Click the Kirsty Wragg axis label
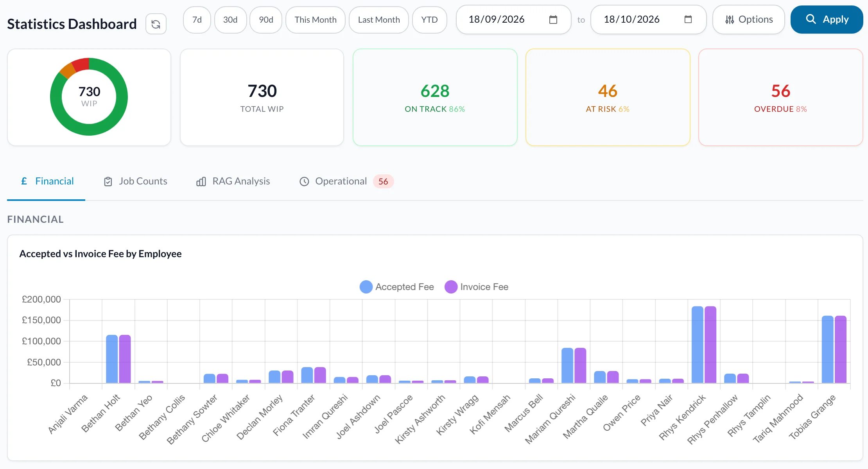 [457, 415]
